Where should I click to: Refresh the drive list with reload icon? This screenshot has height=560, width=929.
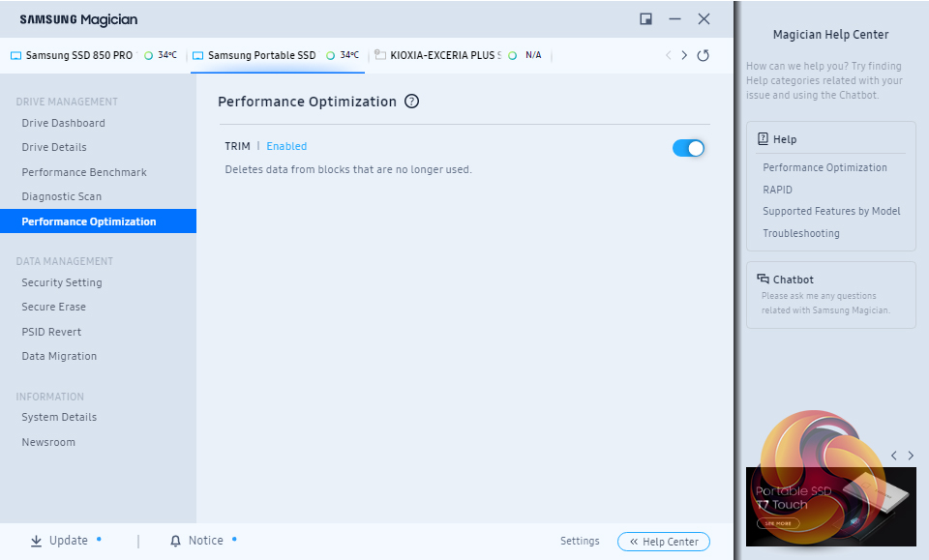(x=703, y=55)
